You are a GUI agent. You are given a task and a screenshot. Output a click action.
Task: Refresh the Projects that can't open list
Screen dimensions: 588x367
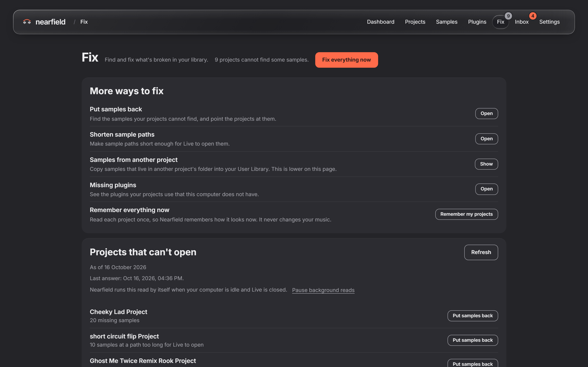coord(481,252)
